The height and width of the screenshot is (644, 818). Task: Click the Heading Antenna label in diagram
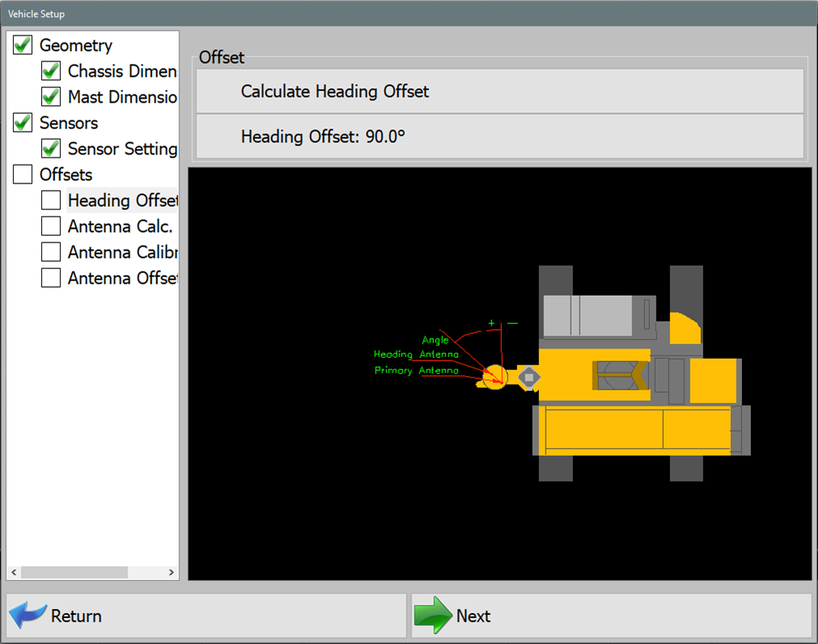pyautogui.click(x=415, y=354)
